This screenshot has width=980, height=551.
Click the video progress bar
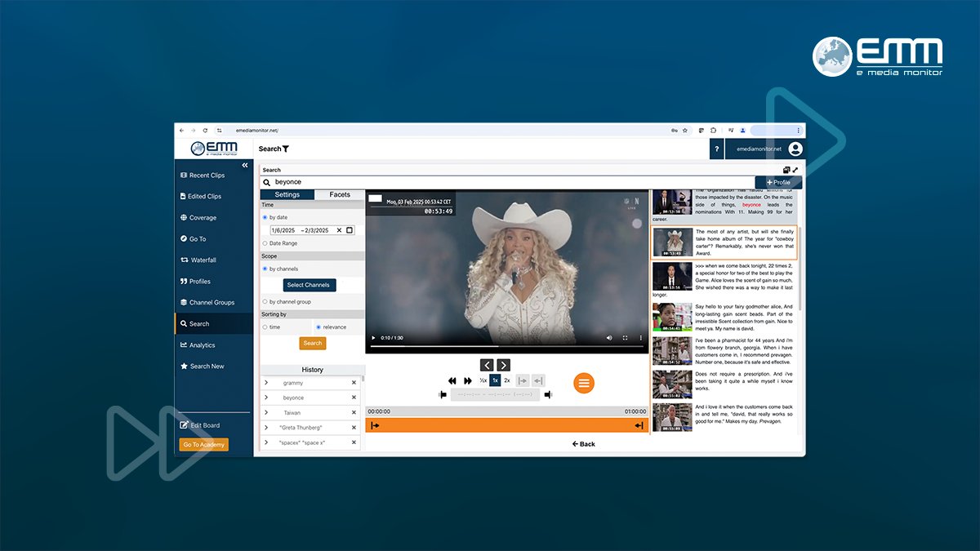click(x=506, y=347)
